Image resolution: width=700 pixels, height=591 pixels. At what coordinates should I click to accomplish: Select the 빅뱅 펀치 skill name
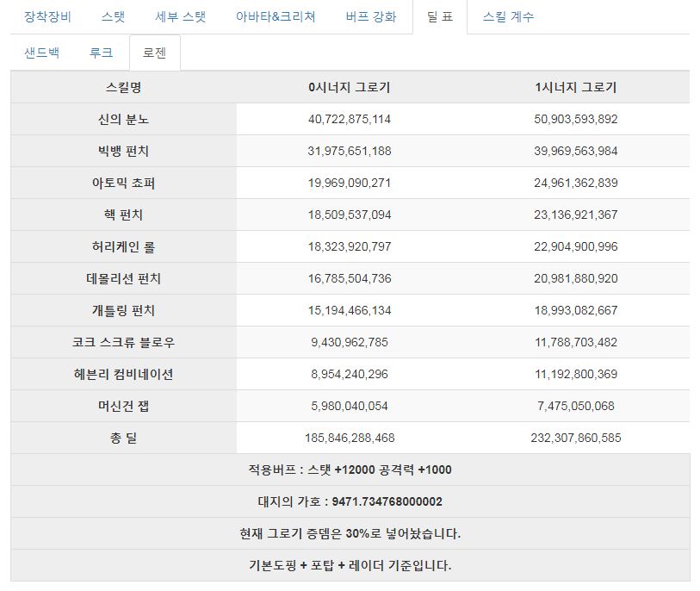124,151
